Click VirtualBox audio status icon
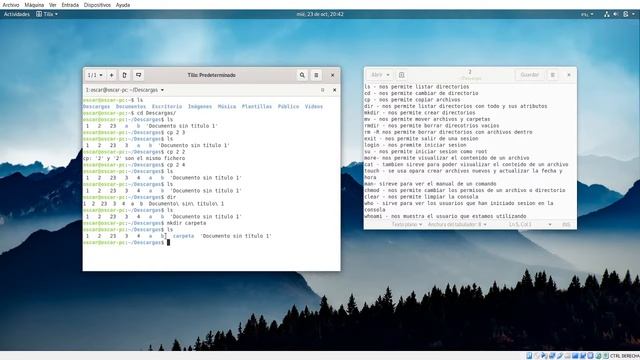Screen dimensions: 640x360 click(x=544, y=356)
